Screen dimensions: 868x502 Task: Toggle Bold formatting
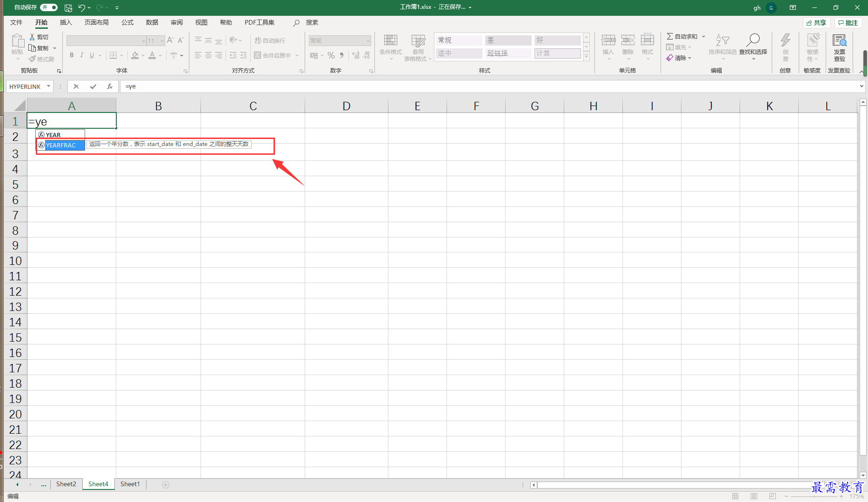[72, 55]
